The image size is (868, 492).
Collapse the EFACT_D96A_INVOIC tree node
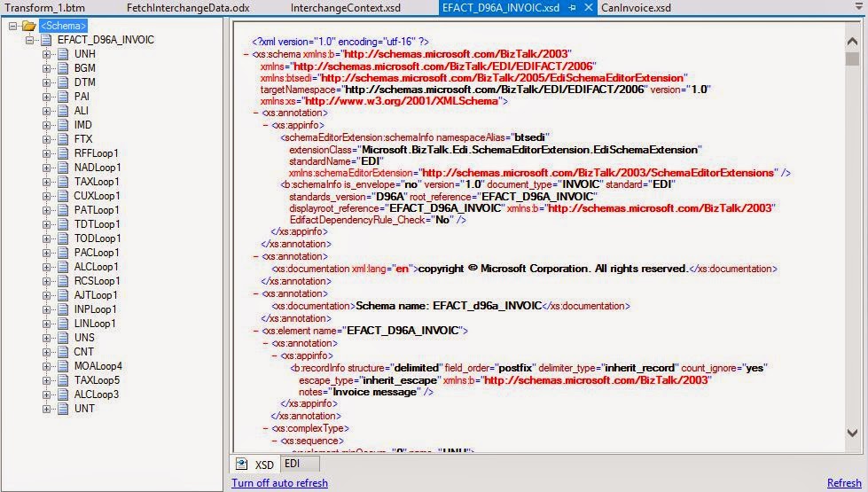30,40
